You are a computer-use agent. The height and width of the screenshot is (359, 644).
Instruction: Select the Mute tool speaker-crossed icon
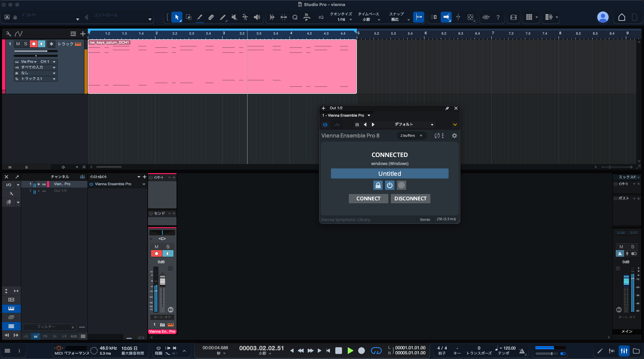[234, 17]
